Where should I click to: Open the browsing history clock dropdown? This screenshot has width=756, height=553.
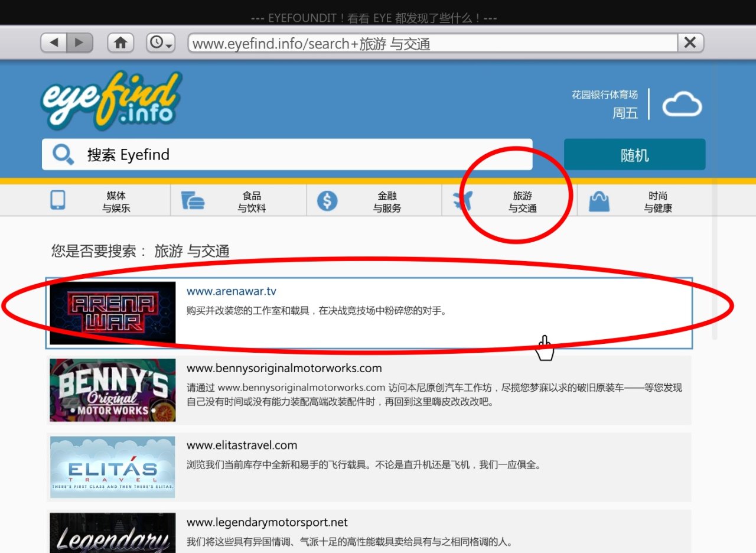point(161,43)
